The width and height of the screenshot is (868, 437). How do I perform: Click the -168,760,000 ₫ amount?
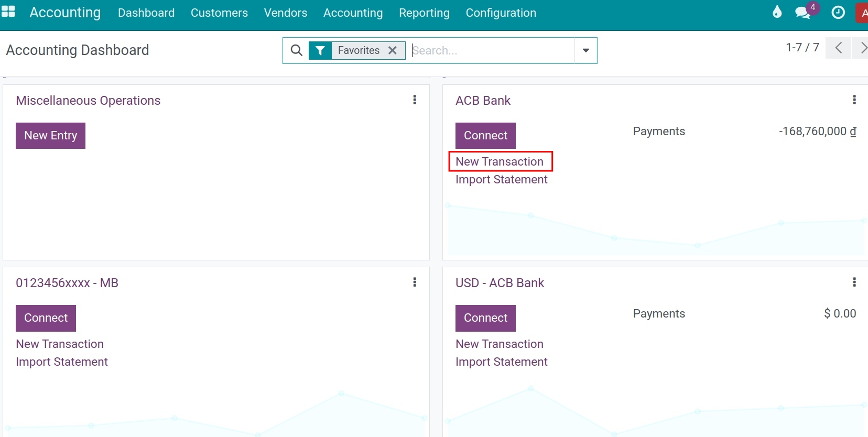point(818,132)
